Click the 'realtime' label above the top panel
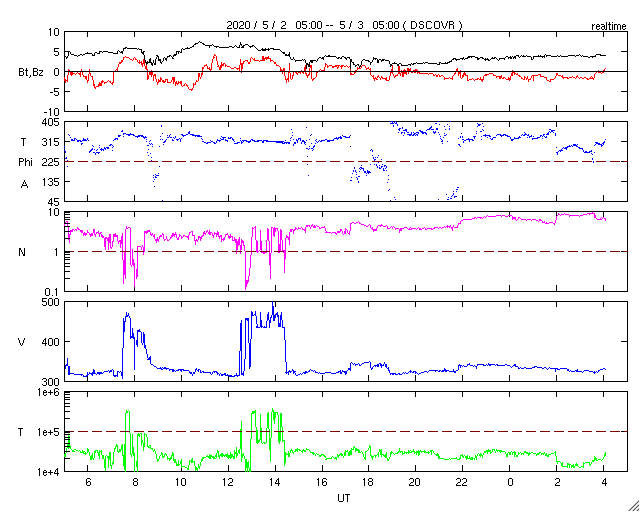This screenshot has width=640, height=512. (x=609, y=27)
